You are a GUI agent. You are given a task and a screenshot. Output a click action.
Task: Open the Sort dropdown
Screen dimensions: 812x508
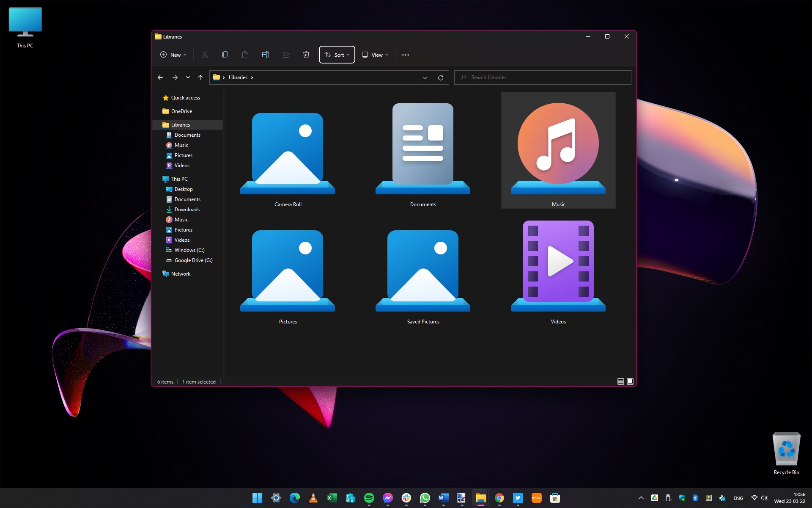pyautogui.click(x=337, y=55)
